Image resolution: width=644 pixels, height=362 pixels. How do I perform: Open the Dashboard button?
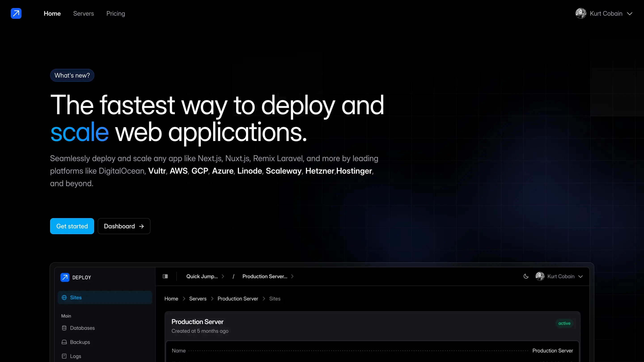pyautogui.click(x=124, y=226)
